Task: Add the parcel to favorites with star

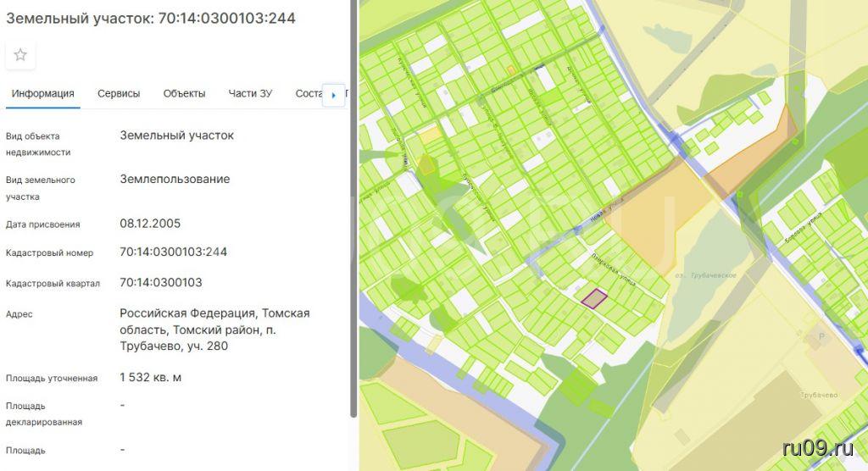Action: [20, 55]
